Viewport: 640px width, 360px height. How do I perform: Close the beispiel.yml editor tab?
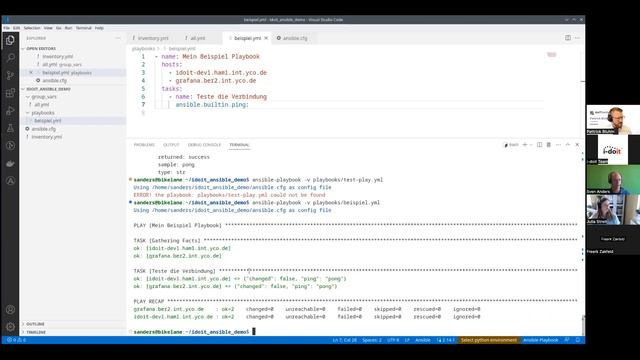coord(266,38)
